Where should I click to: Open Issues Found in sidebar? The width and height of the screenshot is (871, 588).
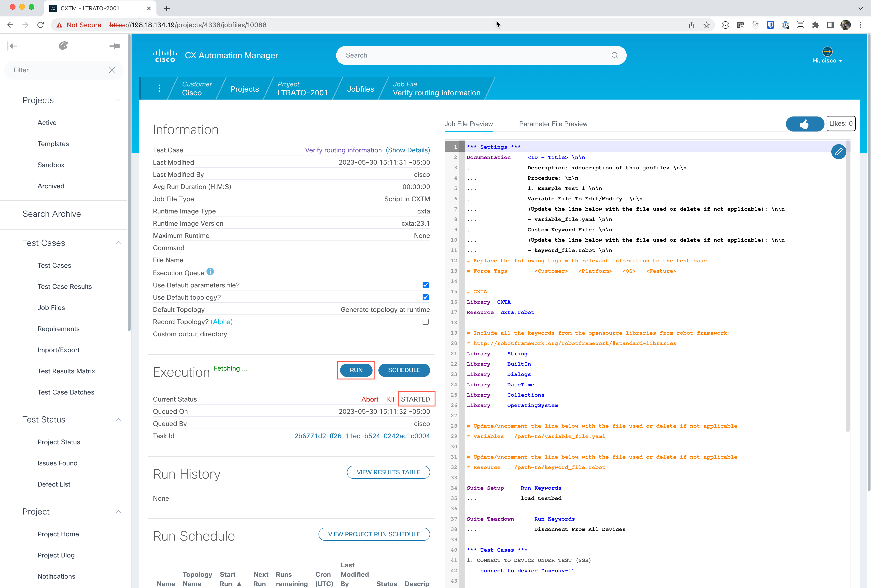pyautogui.click(x=57, y=463)
